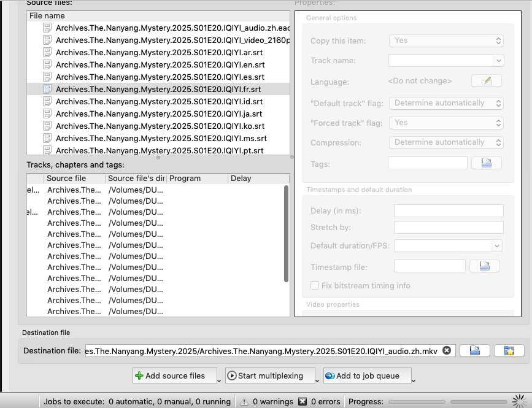Viewport: 532px width, 408px height.
Task: Click the warnings triangle status icon
Action: (x=244, y=401)
